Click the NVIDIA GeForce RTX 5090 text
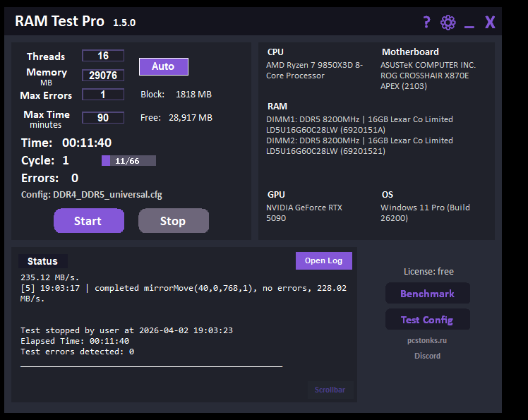This screenshot has height=420, width=528. (304, 212)
